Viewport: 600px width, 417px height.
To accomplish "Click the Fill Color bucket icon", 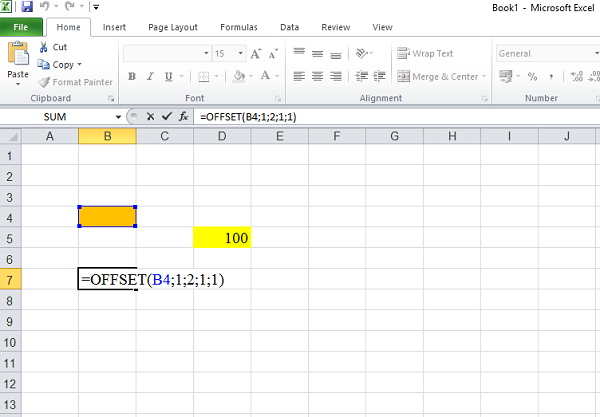I will click(239, 76).
